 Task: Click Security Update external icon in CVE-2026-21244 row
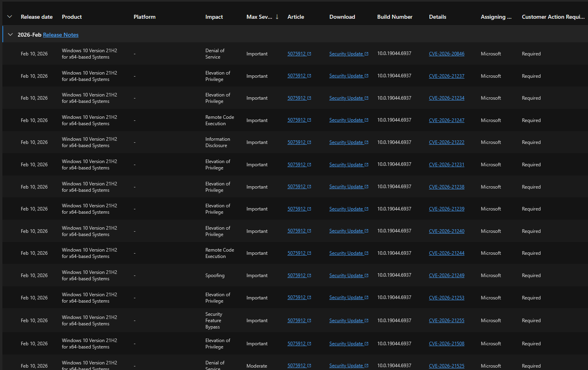click(367, 253)
